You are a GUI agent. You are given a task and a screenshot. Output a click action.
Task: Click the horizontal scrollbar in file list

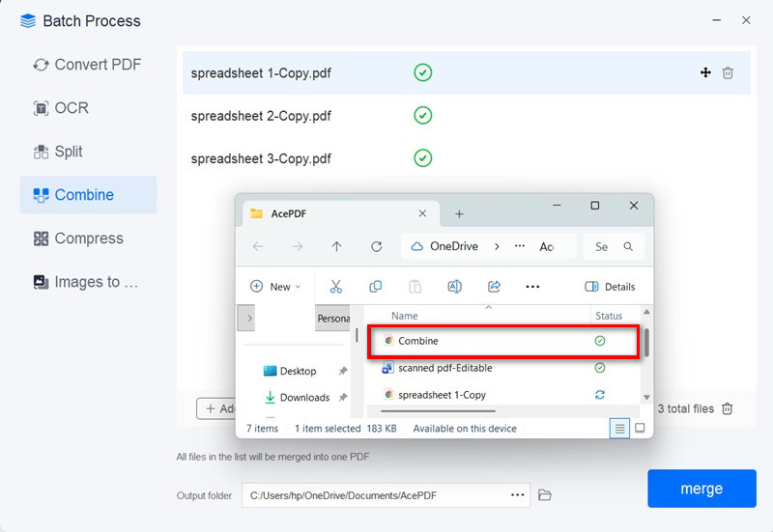pyautogui.click(x=438, y=410)
